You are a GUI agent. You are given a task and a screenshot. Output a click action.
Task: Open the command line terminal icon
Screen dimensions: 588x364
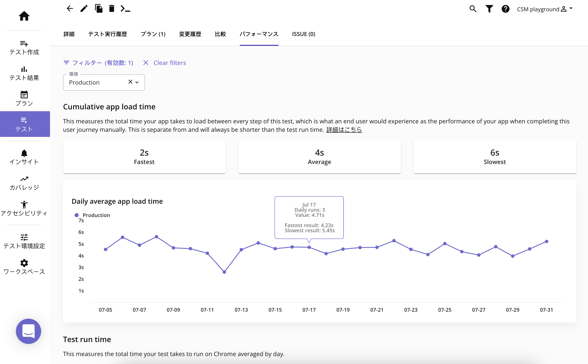[x=125, y=9]
